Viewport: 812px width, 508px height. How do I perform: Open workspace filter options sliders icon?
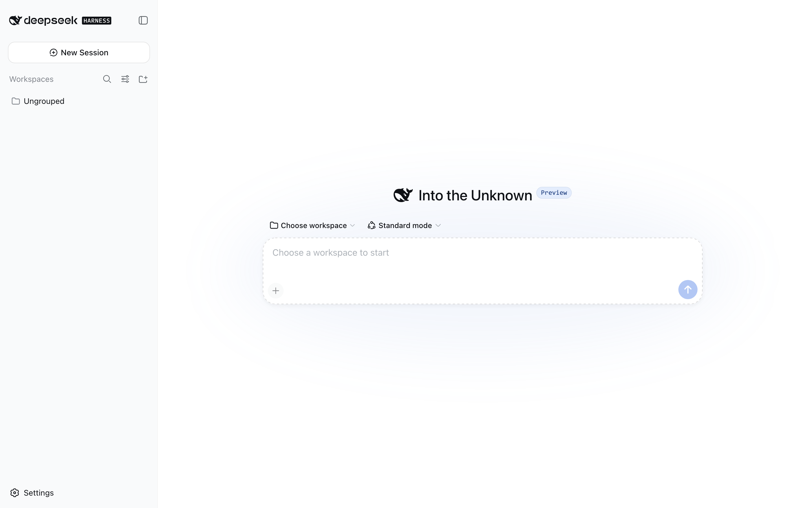click(x=125, y=79)
